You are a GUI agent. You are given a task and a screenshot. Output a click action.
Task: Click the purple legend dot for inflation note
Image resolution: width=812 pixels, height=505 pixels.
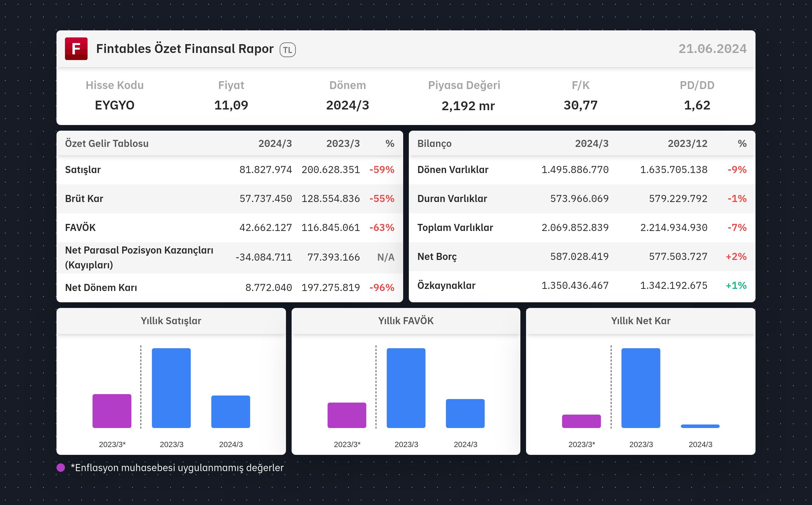click(61, 468)
